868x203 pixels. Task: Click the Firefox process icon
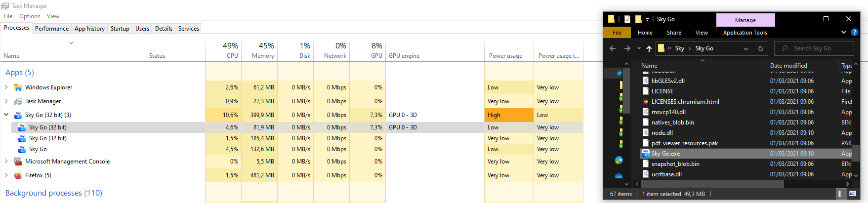tap(18, 175)
